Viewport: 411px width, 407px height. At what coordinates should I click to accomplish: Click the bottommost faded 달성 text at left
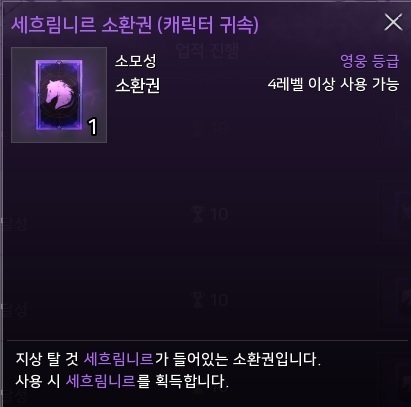[14, 397]
